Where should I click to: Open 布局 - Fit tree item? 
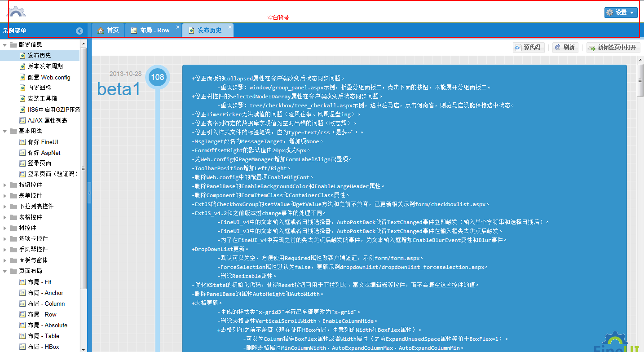(40, 282)
